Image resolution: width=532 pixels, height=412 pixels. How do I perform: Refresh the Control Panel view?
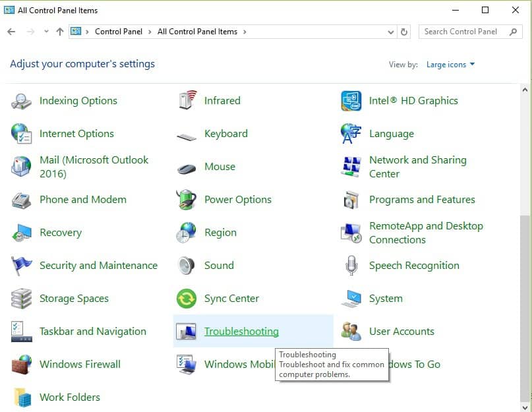[x=403, y=32]
